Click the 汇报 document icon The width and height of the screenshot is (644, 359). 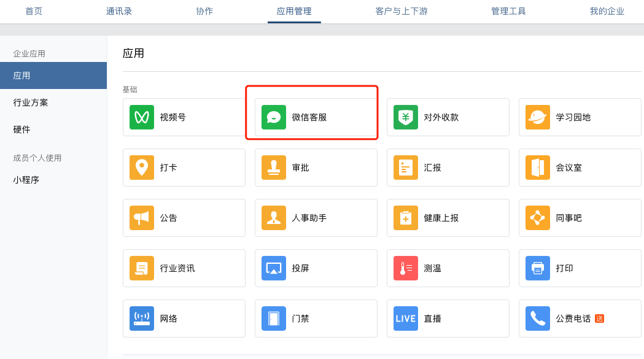click(406, 167)
